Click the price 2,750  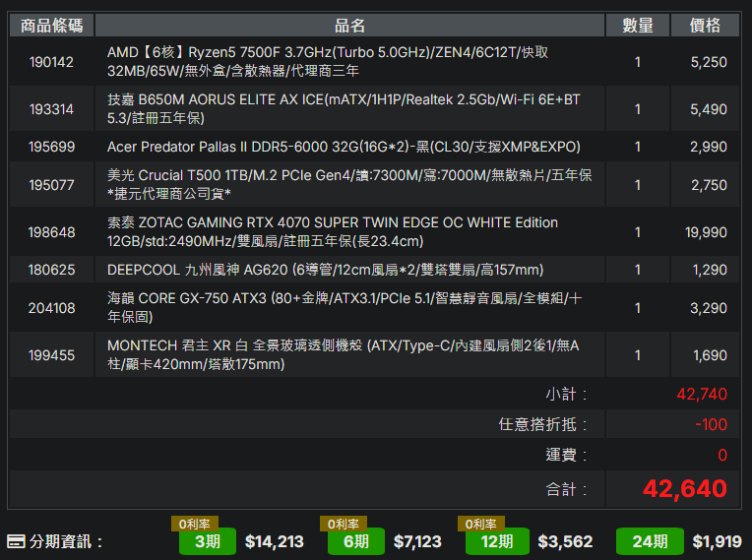[709, 185]
